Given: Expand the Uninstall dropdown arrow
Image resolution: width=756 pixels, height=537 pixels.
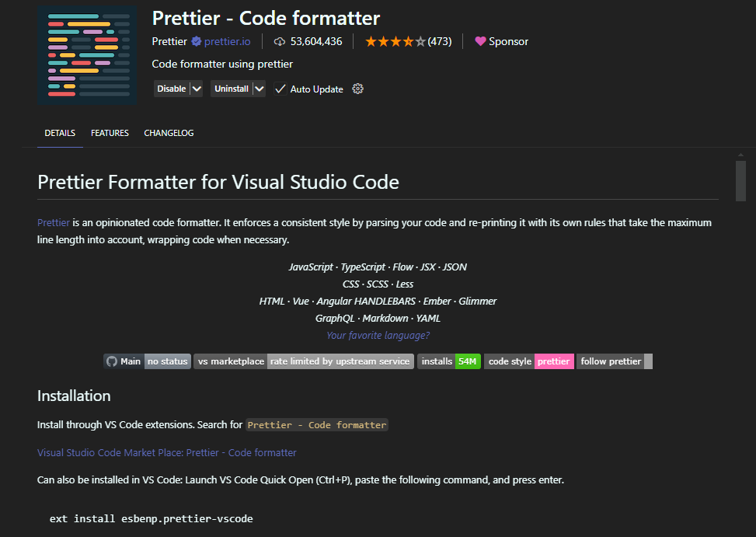Looking at the screenshot, I should click(260, 89).
